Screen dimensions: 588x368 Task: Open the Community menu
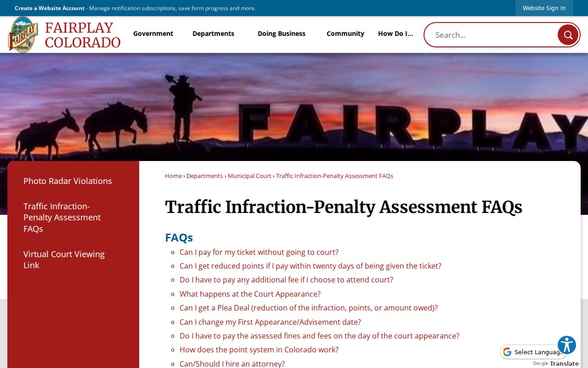tap(345, 34)
